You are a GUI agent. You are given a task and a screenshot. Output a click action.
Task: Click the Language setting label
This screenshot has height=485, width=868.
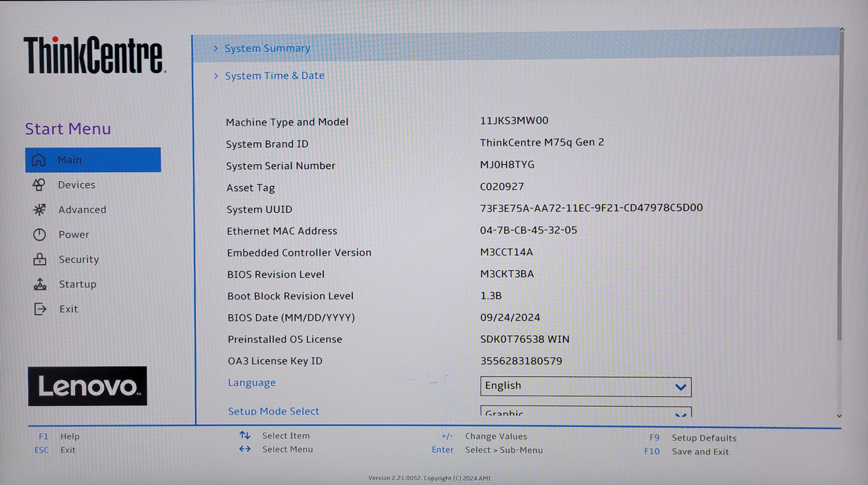click(x=252, y=383)
